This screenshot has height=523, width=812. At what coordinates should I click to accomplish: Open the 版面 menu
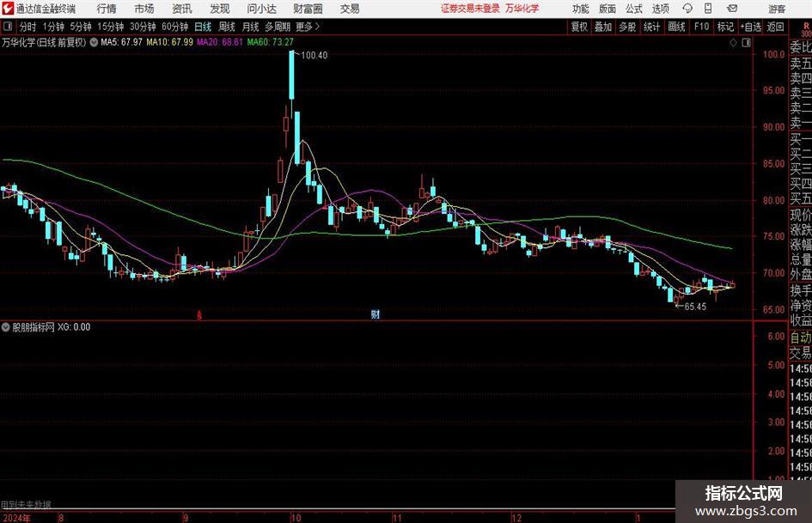(x=607, y=9)
